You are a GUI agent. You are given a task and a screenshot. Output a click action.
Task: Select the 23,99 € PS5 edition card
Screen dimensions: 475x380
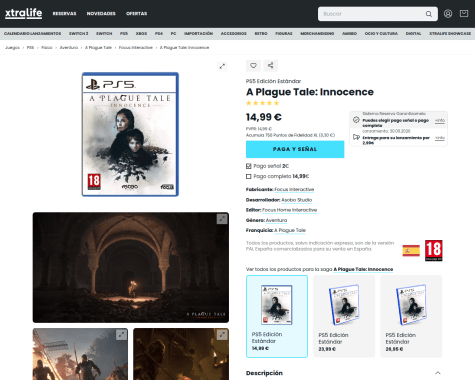coord(344,316)
